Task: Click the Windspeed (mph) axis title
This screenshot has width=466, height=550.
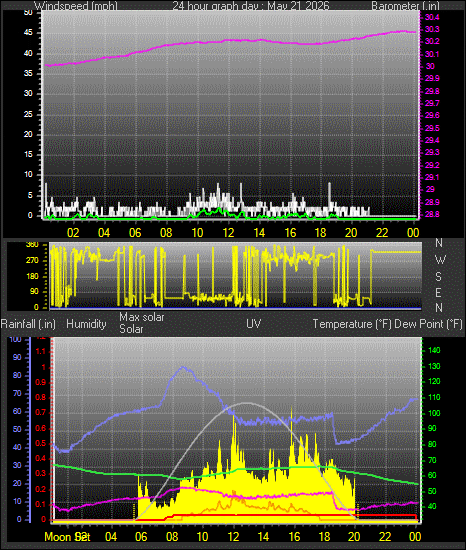Action: [x=76, y=6]
